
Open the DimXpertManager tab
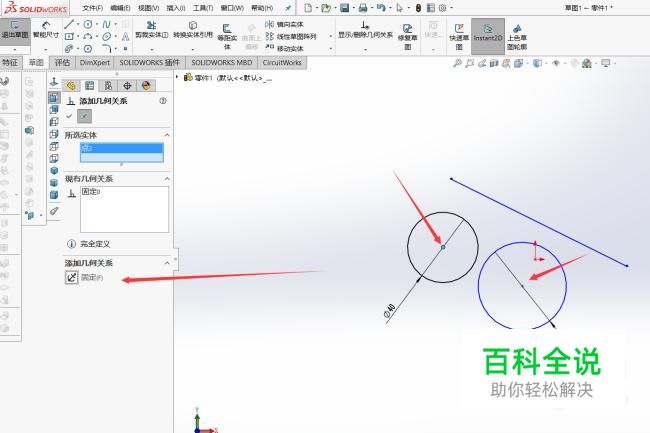coord(127,86)
